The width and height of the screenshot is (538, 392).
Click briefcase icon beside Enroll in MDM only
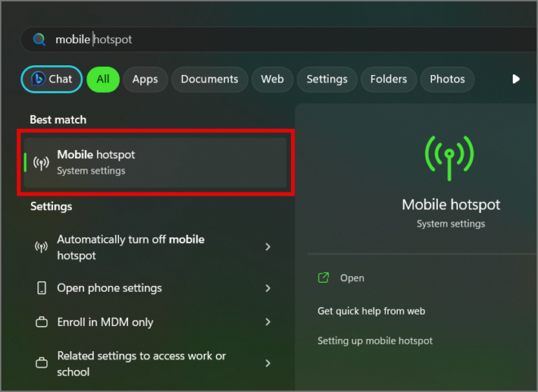point(42,322)
